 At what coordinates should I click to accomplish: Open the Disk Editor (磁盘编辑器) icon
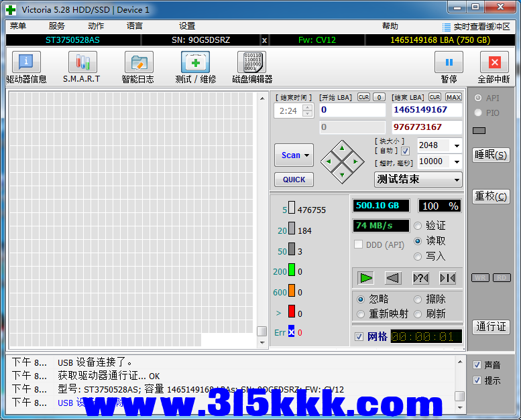[251, 62]
